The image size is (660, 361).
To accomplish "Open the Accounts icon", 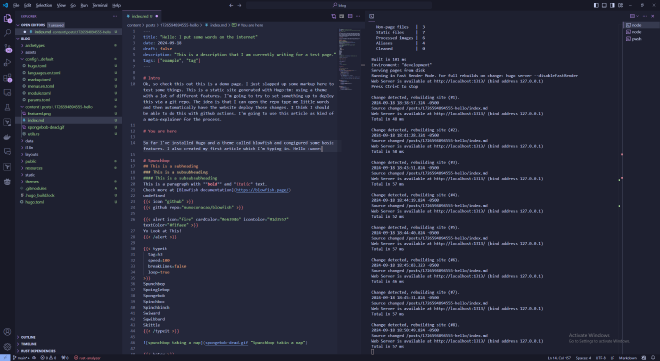I will (x=7, y=332).
